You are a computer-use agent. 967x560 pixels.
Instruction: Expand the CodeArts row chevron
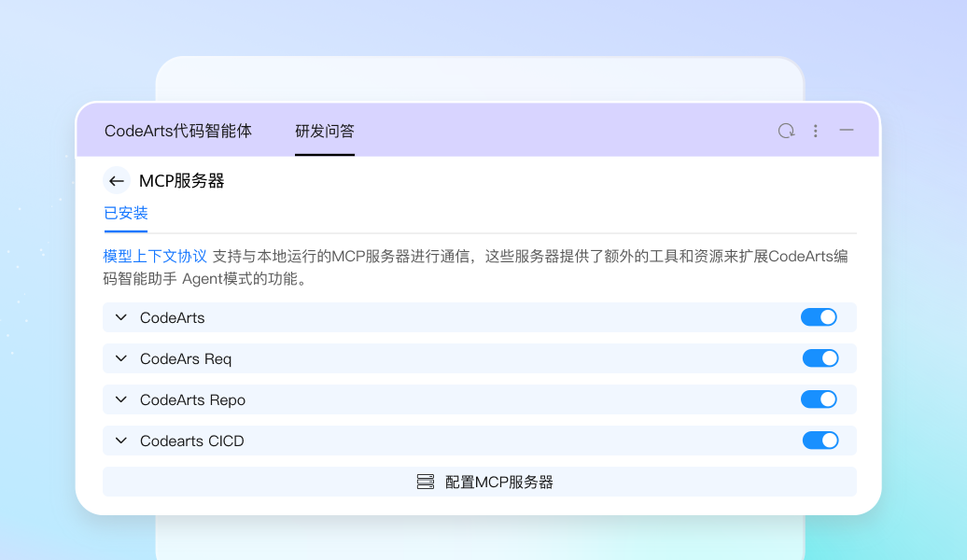click(x=120, y=317)
